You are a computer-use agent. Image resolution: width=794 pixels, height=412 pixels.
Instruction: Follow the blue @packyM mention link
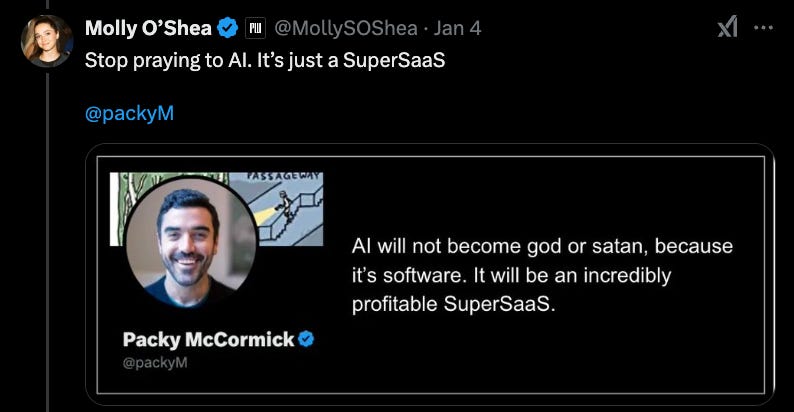129,113
